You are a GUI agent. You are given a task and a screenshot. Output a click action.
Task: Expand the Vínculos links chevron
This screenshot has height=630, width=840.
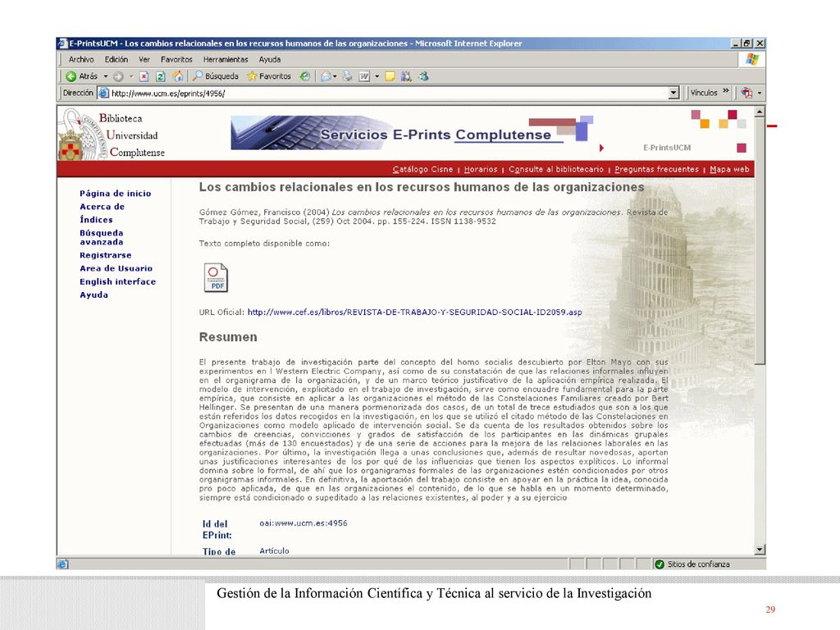(725, 91)
